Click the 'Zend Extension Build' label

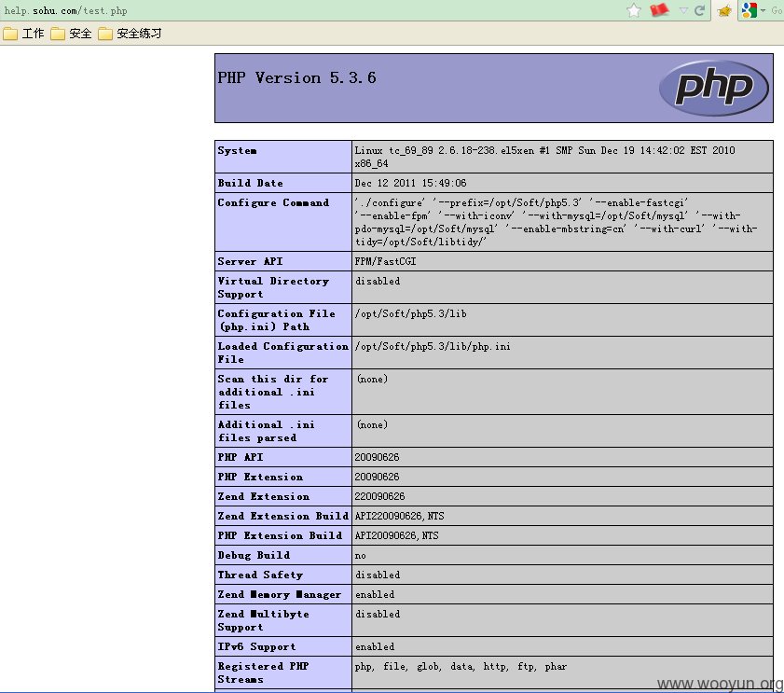pyautogui.click(x=282, y=516)
